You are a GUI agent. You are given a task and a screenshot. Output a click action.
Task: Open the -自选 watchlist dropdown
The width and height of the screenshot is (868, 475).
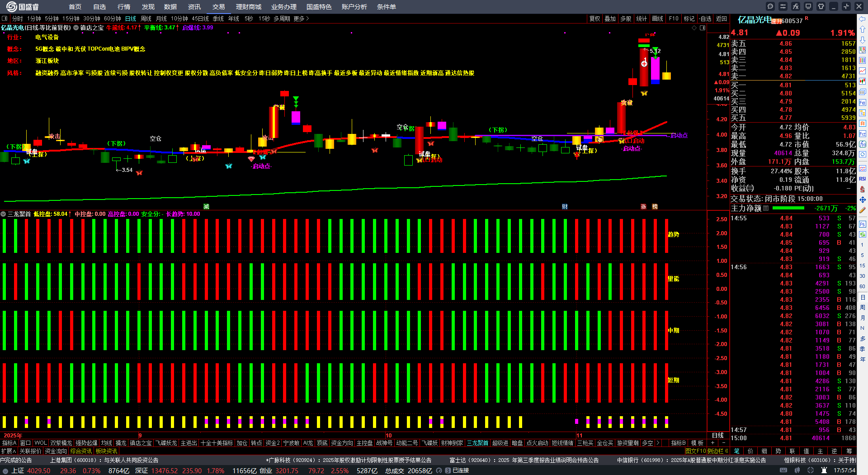[705, 19]
